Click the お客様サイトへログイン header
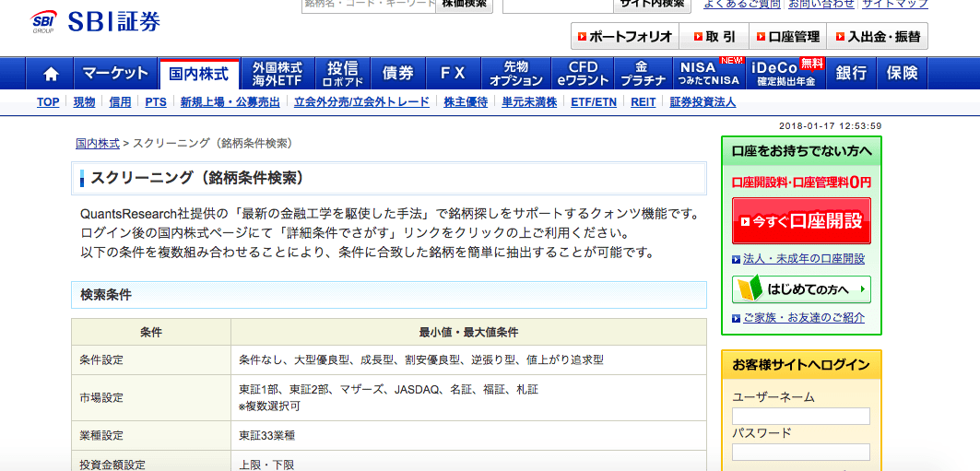Image resolution: width=980 pixels, height=471 pixels. point(801,365)
